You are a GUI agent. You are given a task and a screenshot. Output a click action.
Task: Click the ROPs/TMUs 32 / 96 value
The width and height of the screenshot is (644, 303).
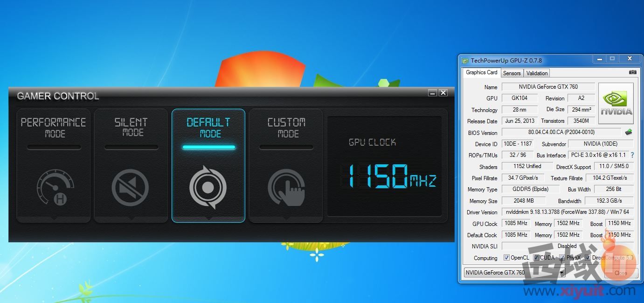coord(517,155)
